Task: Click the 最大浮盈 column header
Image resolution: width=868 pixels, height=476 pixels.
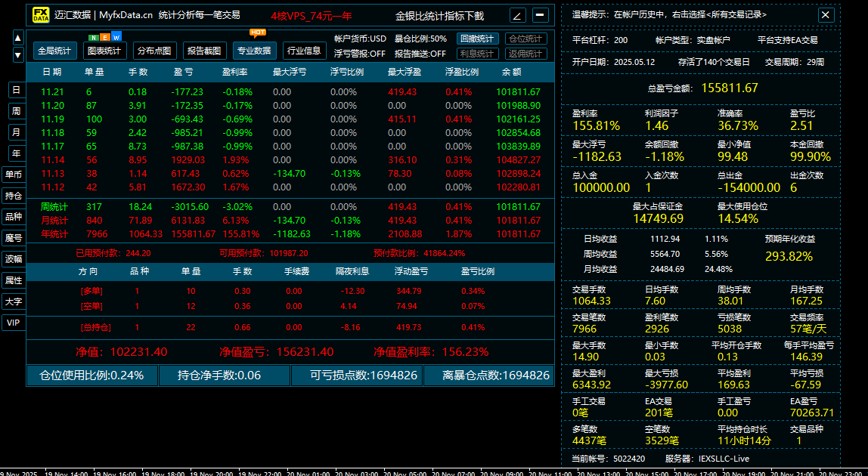Action: pos(405,72)
